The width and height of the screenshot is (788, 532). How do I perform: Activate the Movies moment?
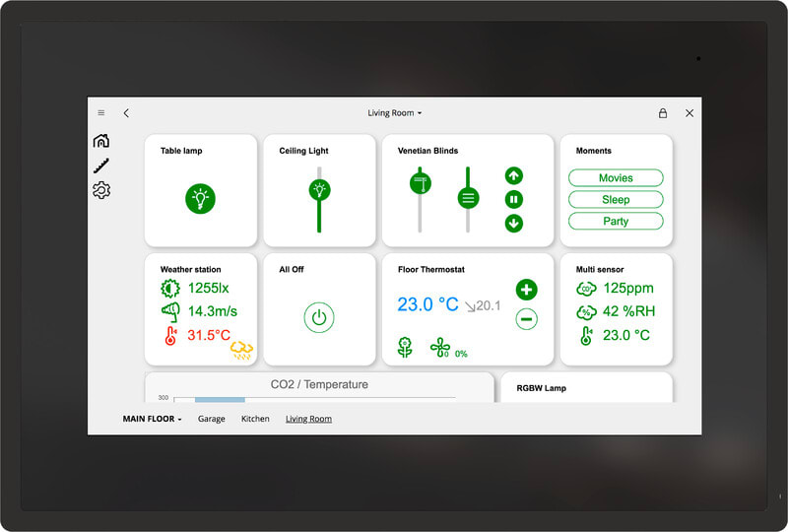616,178
